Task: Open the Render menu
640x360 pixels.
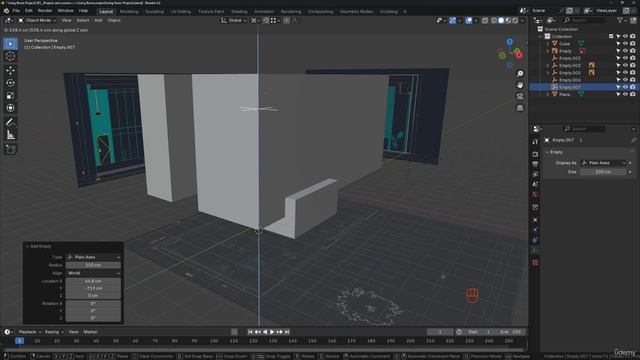Action: click(x=45, y=11)
